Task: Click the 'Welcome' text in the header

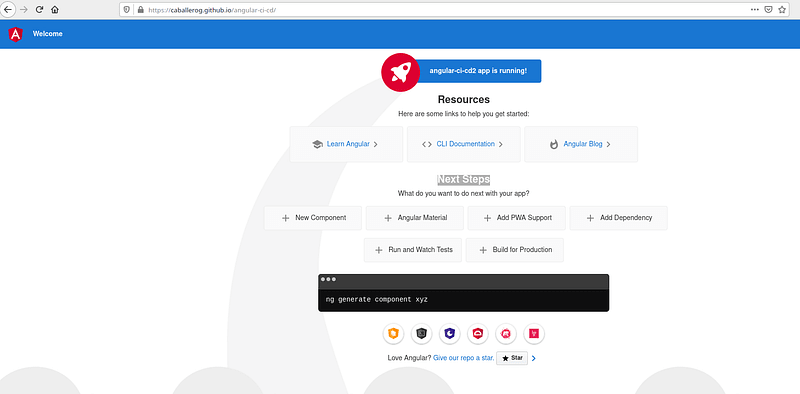Action: [47, 34]
